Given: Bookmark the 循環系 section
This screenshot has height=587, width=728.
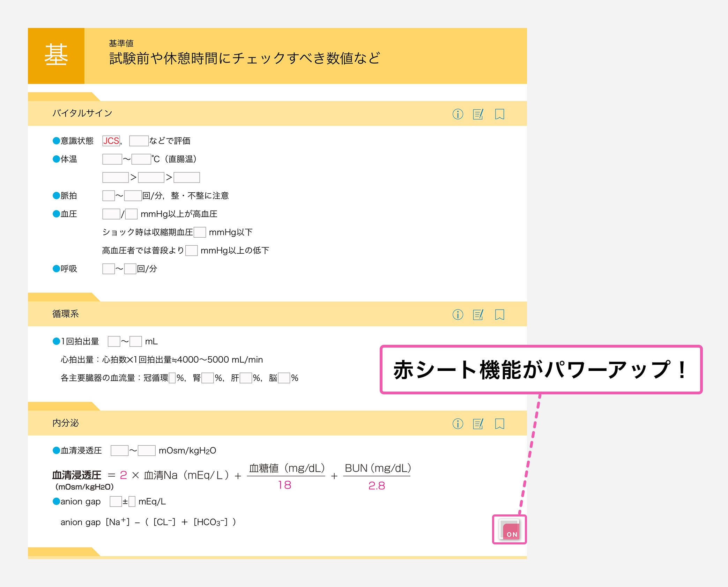Looking at the screenshot, I should (x=499, y=314).
